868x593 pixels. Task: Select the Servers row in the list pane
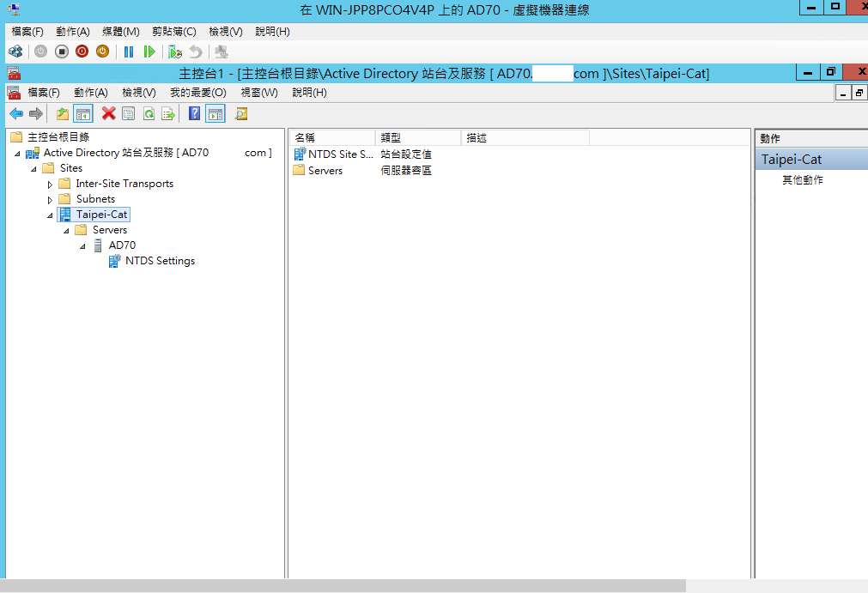(325, 171)
